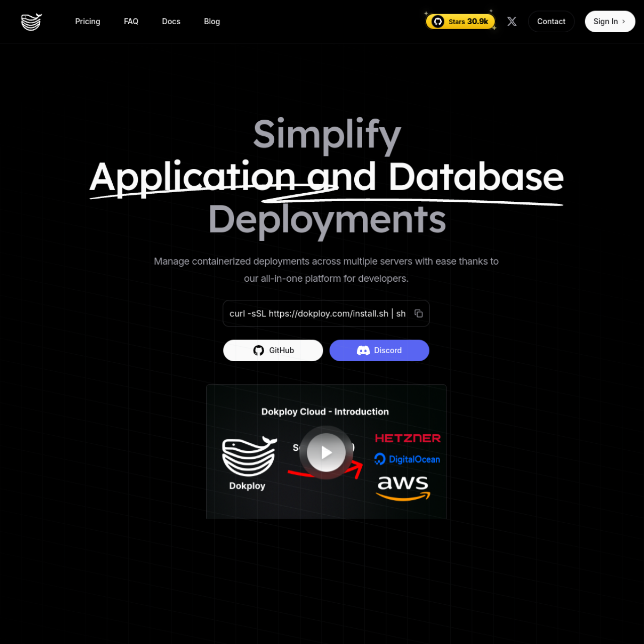This screenshot has width=644, height=644.
Task: Open the Pricing page
Action: click(88, 22)
